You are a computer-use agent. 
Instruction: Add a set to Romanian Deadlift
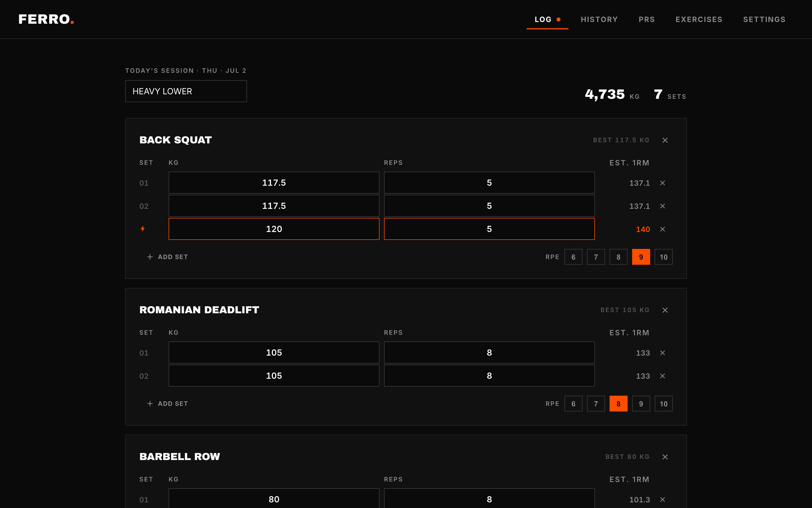[167, 404]
